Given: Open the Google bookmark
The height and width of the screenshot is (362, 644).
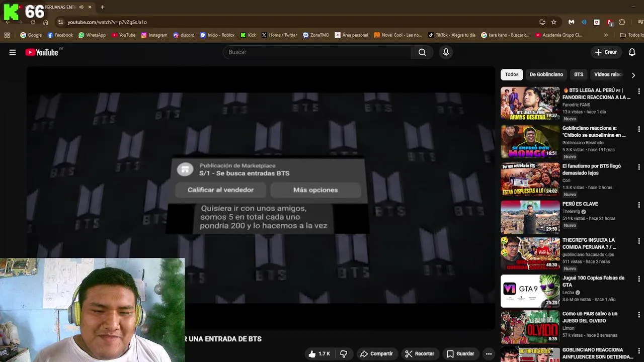Looking at the screenshot, I should 31,35.
